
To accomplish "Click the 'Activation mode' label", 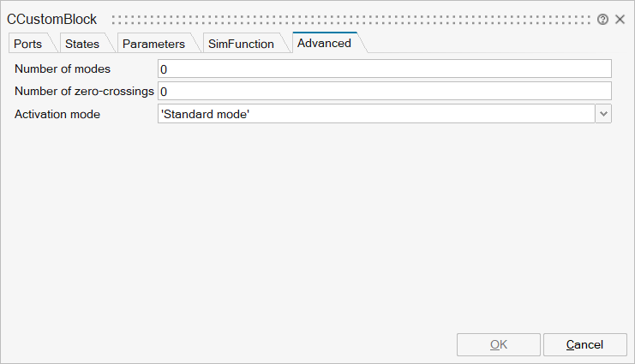I will point(57,114).
